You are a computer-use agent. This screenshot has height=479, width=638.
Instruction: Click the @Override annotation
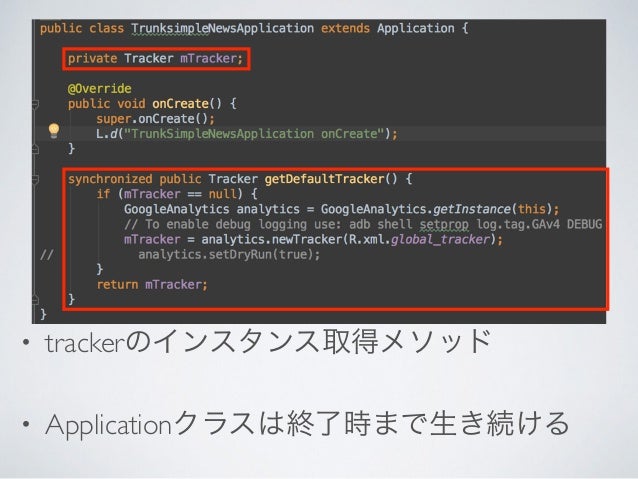point(100,89)
